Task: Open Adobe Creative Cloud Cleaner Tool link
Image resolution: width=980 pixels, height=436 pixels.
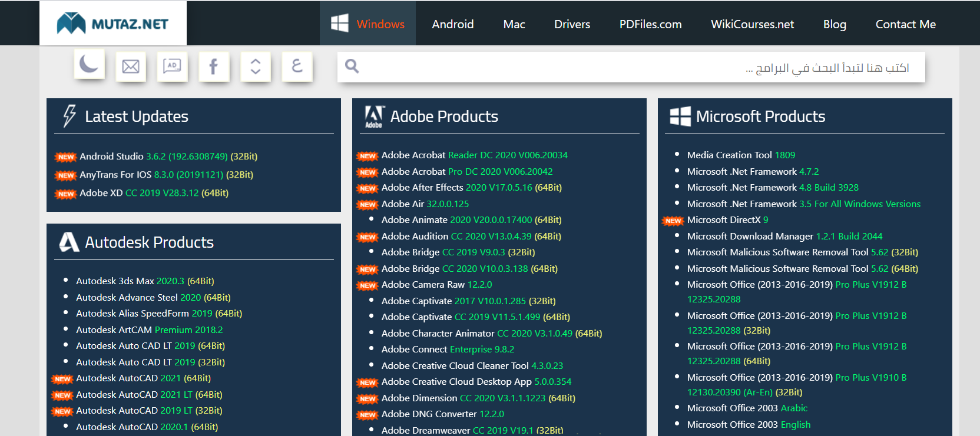Action: [x=472, y=366]
